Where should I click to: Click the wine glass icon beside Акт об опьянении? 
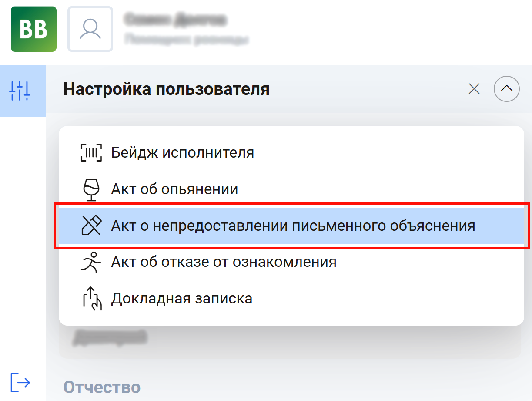(x=91, y=189)
